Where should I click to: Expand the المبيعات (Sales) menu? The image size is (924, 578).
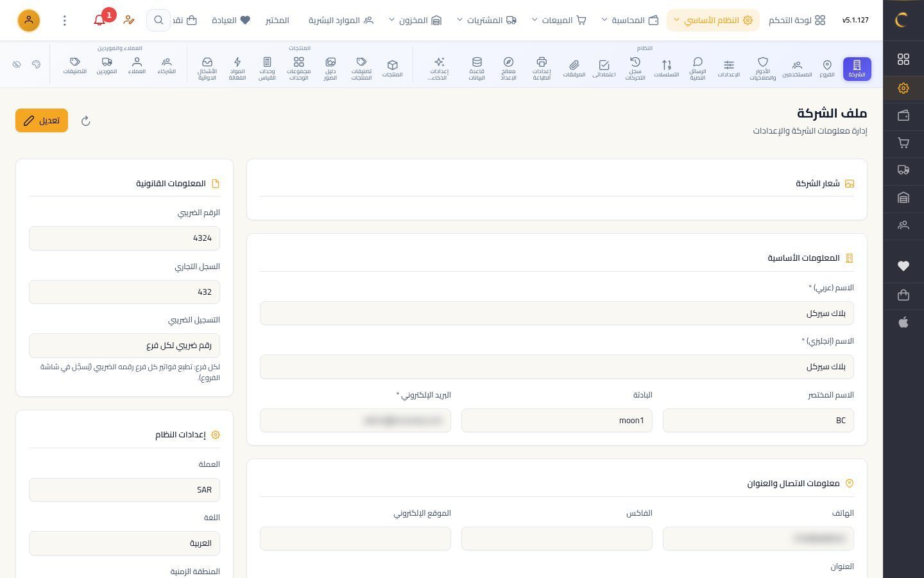559,20
